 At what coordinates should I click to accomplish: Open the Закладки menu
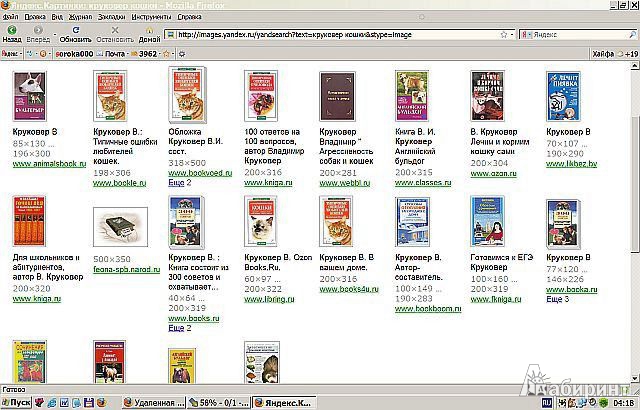coord(111,17)
